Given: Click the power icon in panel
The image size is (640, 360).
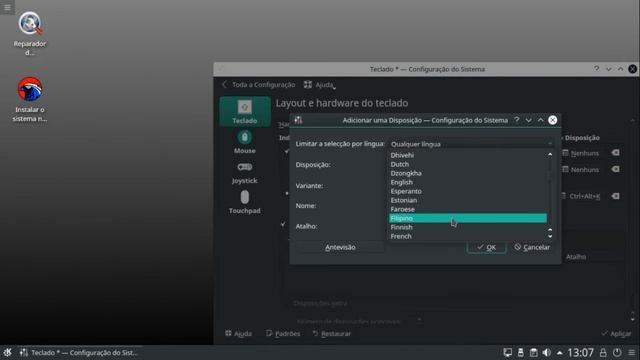Looking at the screenshot, I should coord(617,352).
